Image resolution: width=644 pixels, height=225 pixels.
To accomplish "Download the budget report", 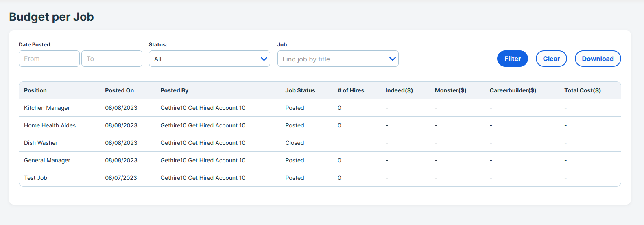I will 598,59.
